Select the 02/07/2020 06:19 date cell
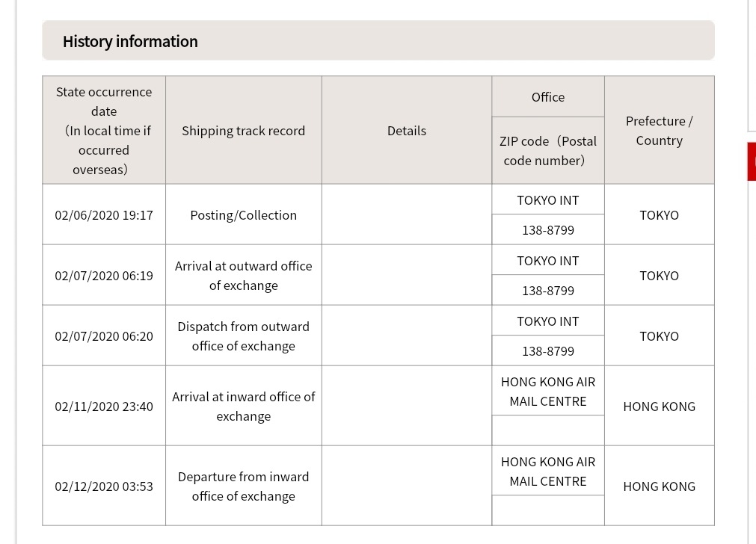This screenshot has width=756, height=544. click(x=104, y=276)
